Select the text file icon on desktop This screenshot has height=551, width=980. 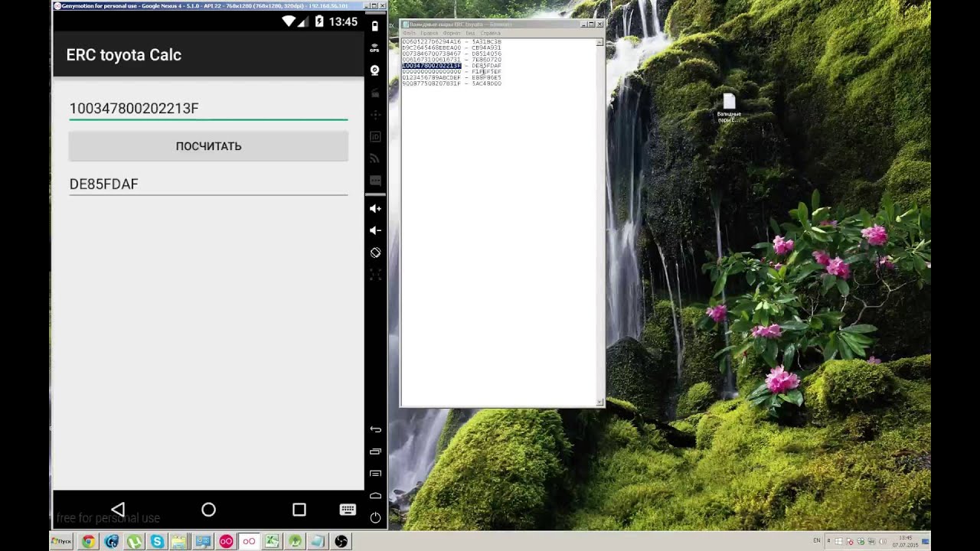(729, 108)
